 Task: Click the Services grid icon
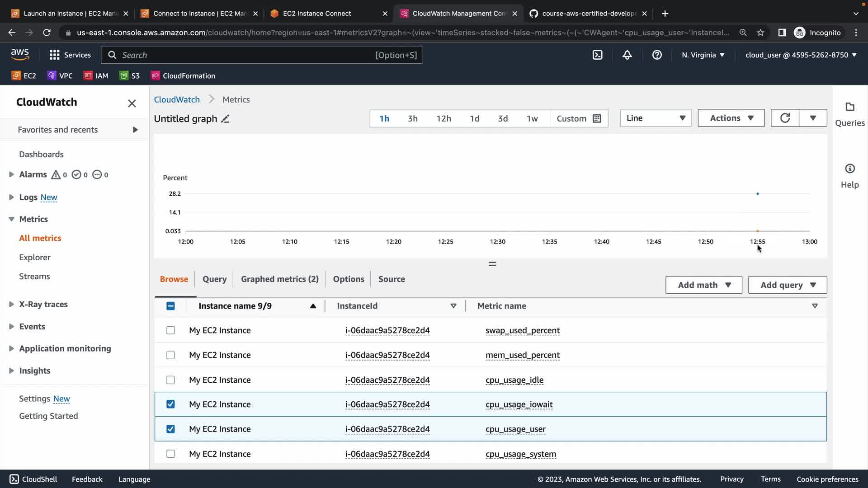(x=55, y=55)
